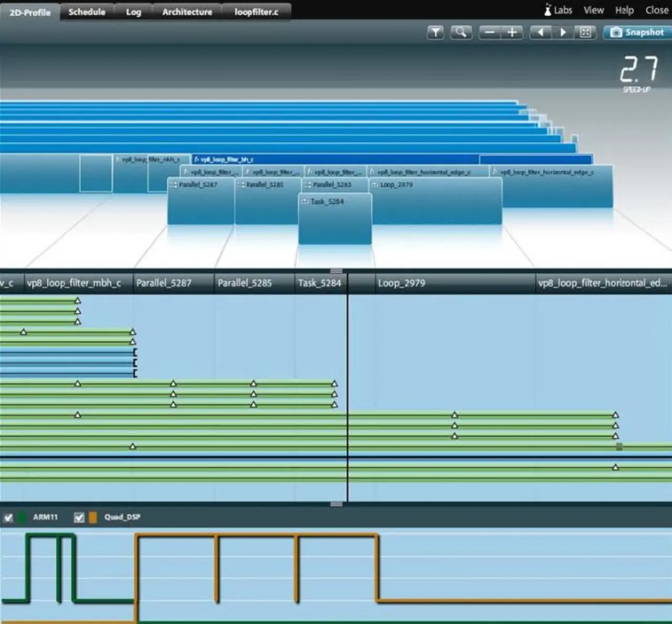
Task: Zoom in with the plus button
Action: coord(512,33)
